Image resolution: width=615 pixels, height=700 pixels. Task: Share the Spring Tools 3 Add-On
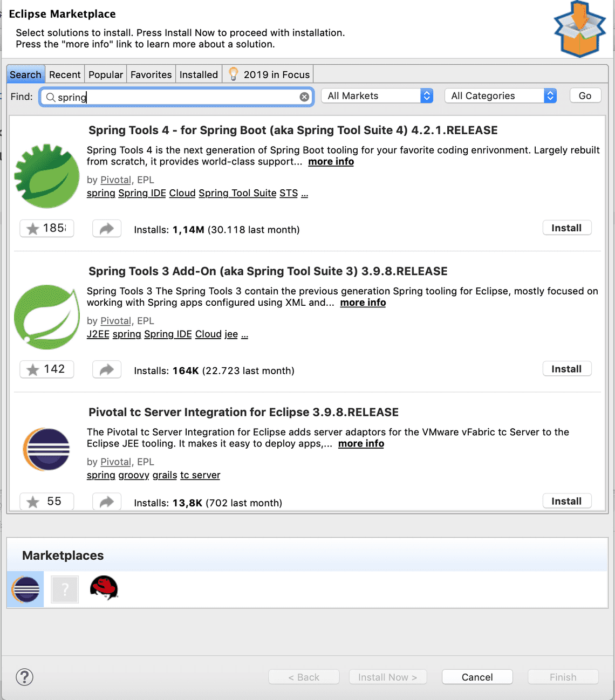[x=107, y=369]
